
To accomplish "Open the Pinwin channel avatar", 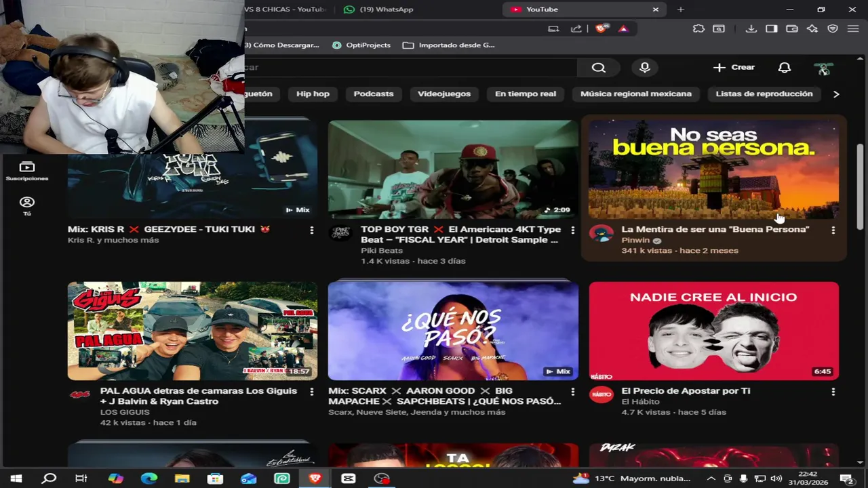I will 601,234.
